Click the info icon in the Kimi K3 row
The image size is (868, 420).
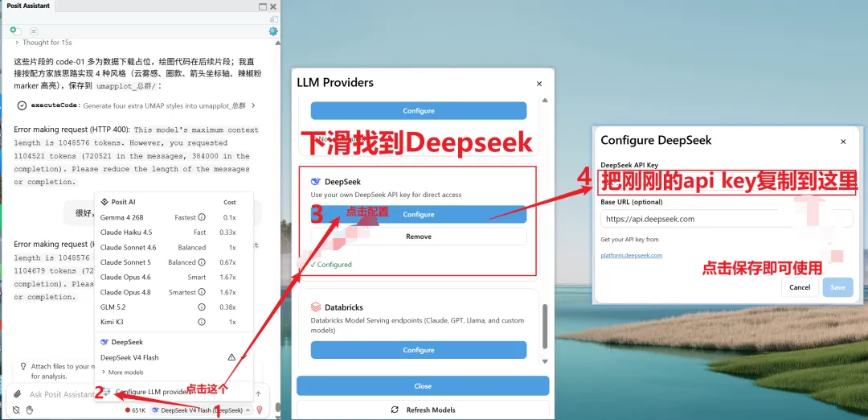[x=202, y=322]
